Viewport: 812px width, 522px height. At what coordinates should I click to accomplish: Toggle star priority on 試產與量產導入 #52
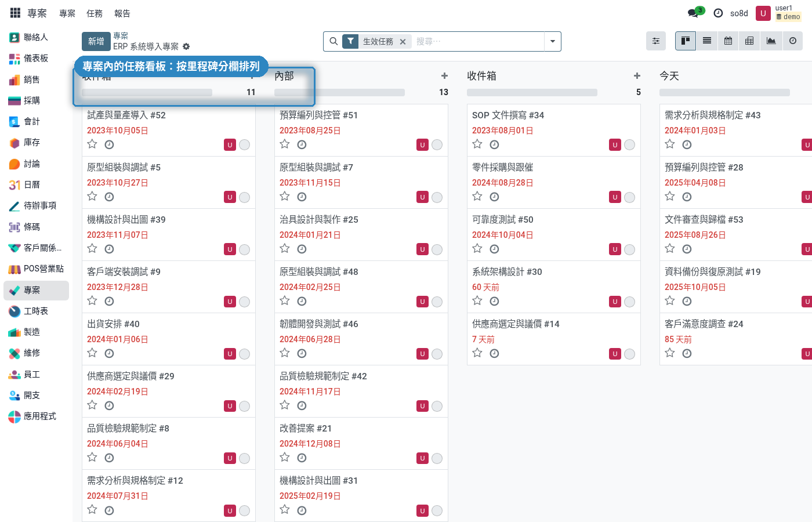pyautogui.click(x=92, y=144)
